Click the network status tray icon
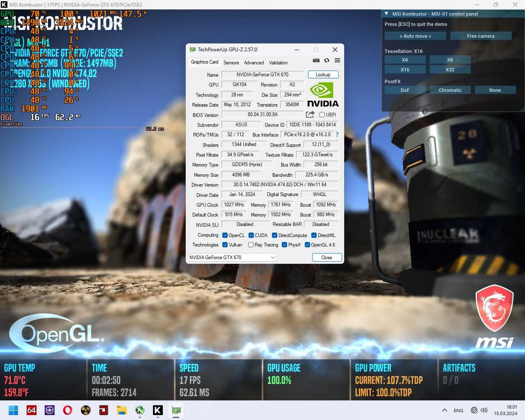This screenshot has width=525, height=420. [x=474, y=410]
